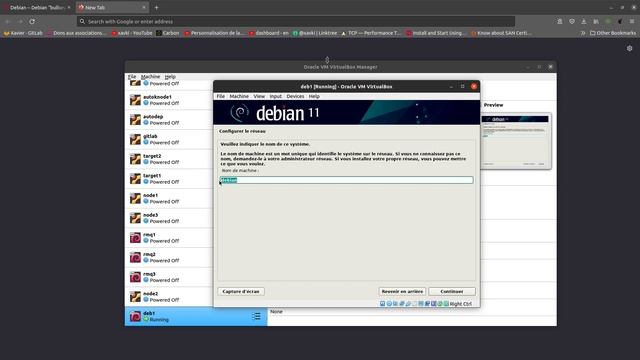The height and width of the screenshot is (360, 640).
Task: Open the Machine menu in deb1 VM window
Action: click(239, 96)
